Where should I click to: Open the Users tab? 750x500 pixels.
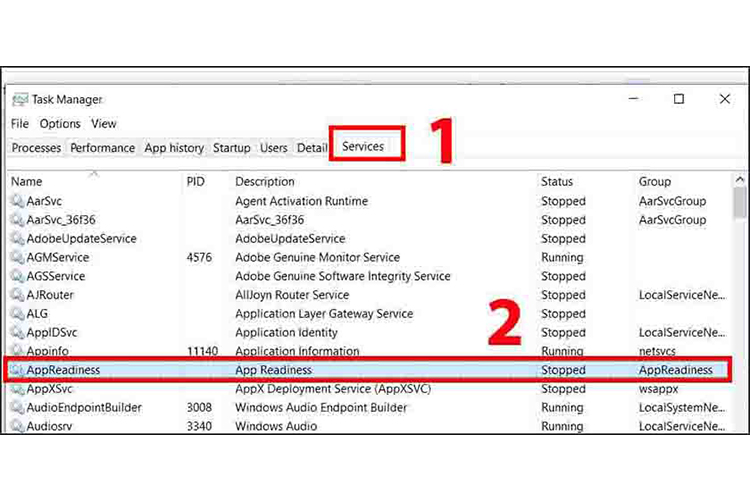pyautogui.click(x=274, y=148)
